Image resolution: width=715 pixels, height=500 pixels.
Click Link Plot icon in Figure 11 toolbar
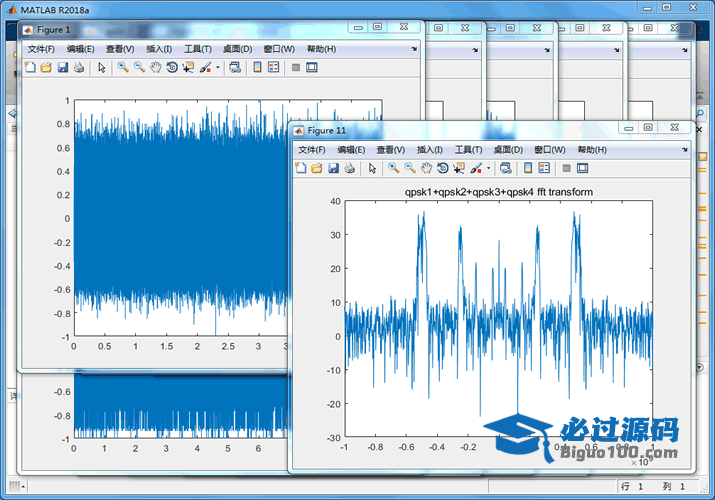tap(505, 168)
